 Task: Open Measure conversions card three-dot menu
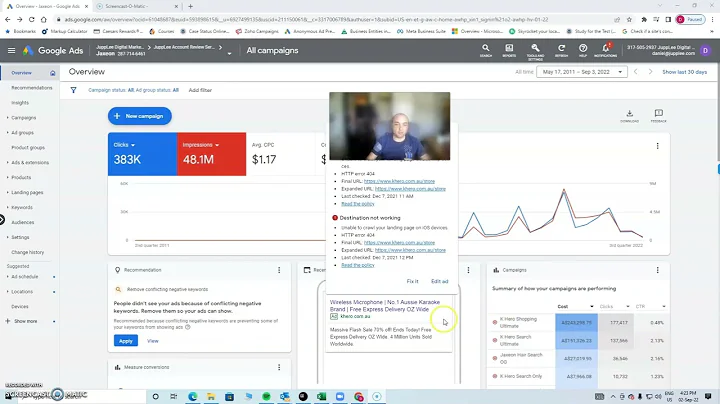tap(279, 367)
